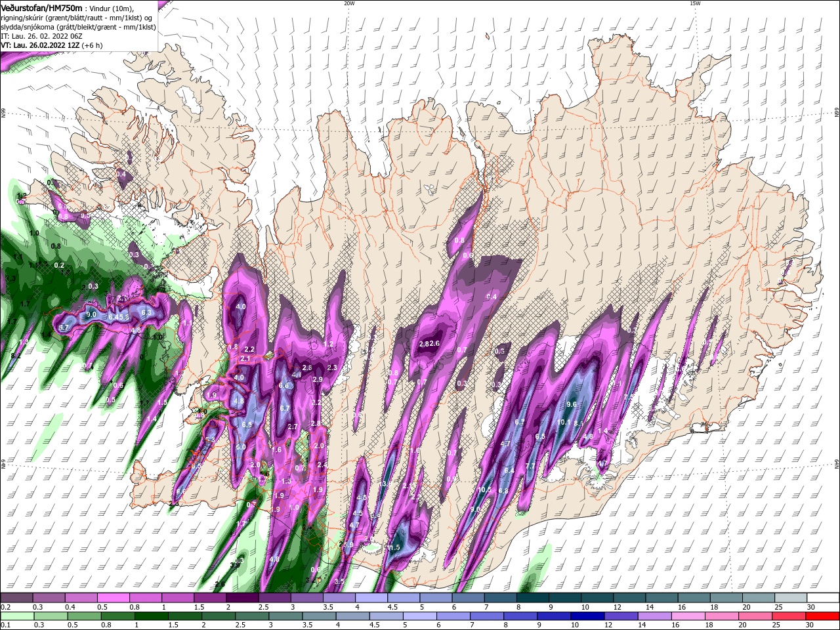Screen dimensions: 840x630
Task: Click the darkest green 1–1.5 swatch in the lower legend row
Action: pyautogui.click(x=152, y=616)
